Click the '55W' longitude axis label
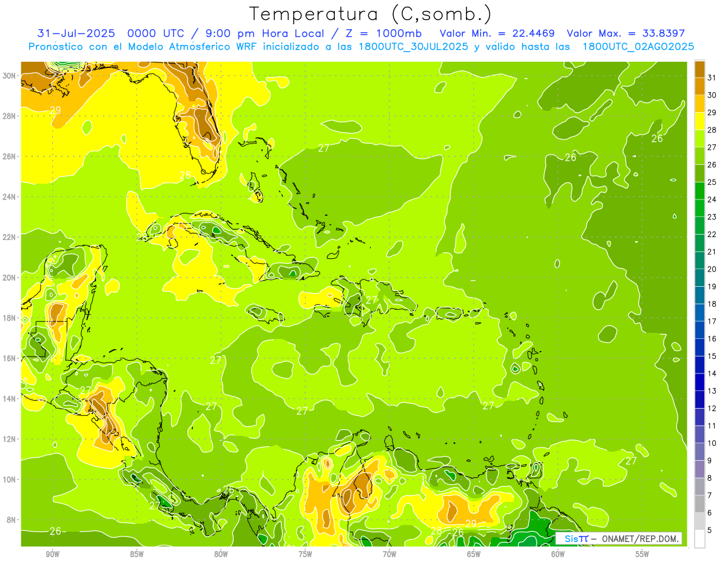This screenshot has height=562, width=728. (x=642, y=554)
